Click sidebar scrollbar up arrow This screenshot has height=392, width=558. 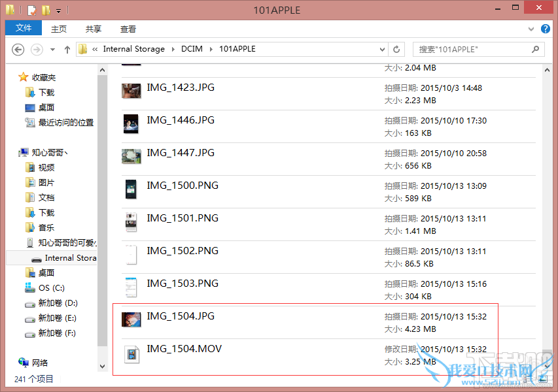click(102, 71)
